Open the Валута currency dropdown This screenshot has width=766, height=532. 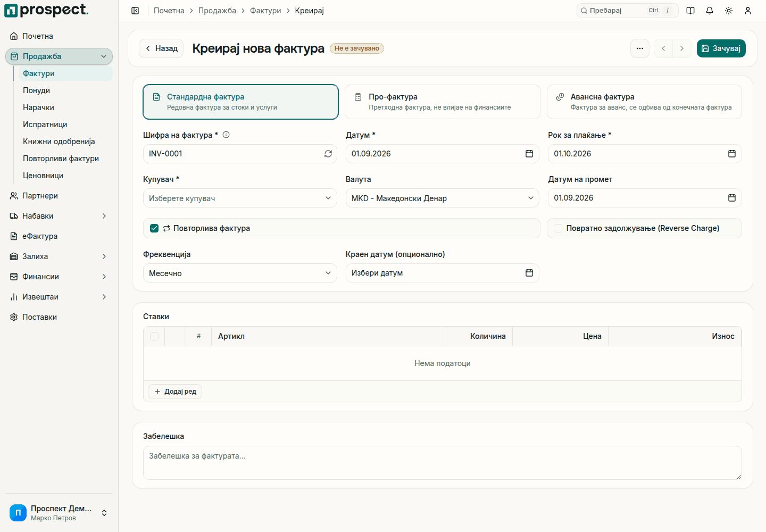click(x=443, y=198)
